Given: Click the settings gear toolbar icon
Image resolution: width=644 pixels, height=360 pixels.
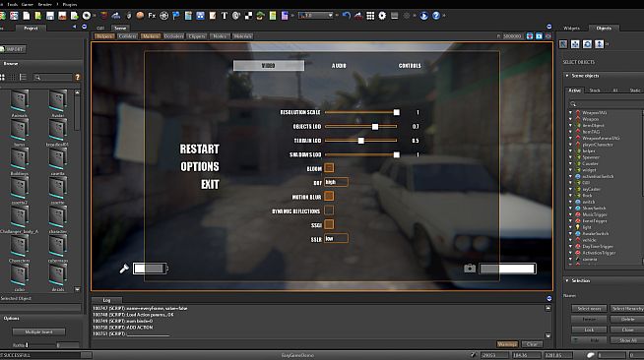Looking at the screenshot, I should [382, 16].
